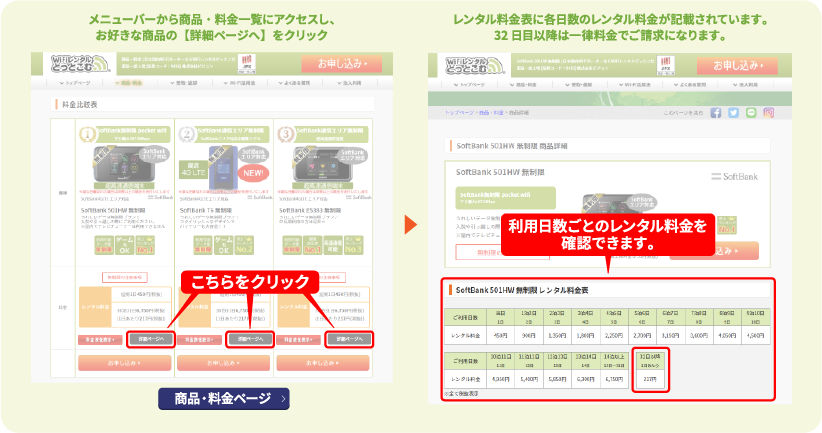
Task: Expand 商品・料金 menu on the comparison page
Action: pos(129,83)
